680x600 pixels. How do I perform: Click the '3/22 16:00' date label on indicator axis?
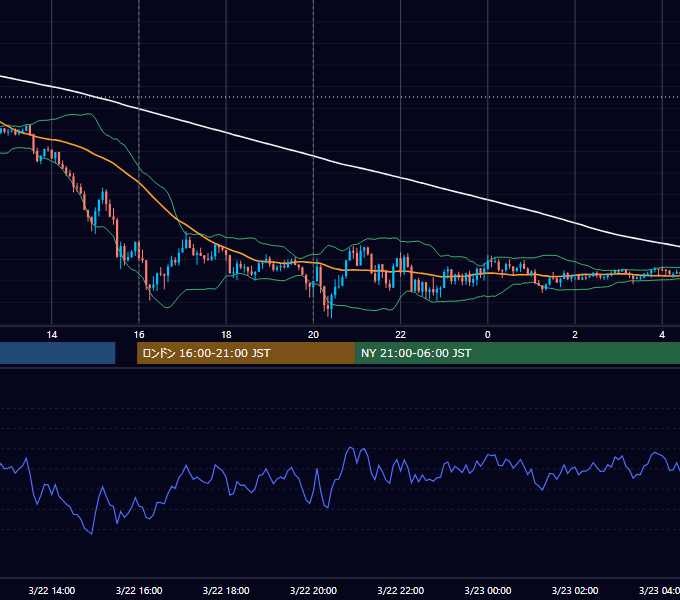coord(139,590)
